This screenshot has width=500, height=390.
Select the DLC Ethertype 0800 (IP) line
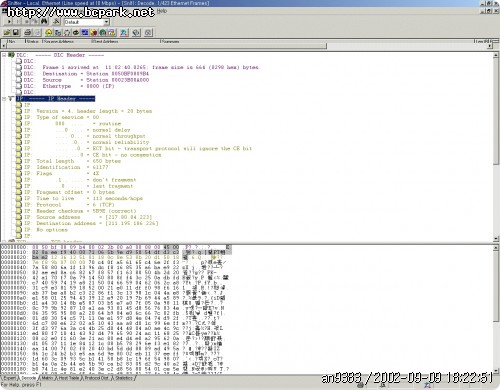click(x=69, y=86)
